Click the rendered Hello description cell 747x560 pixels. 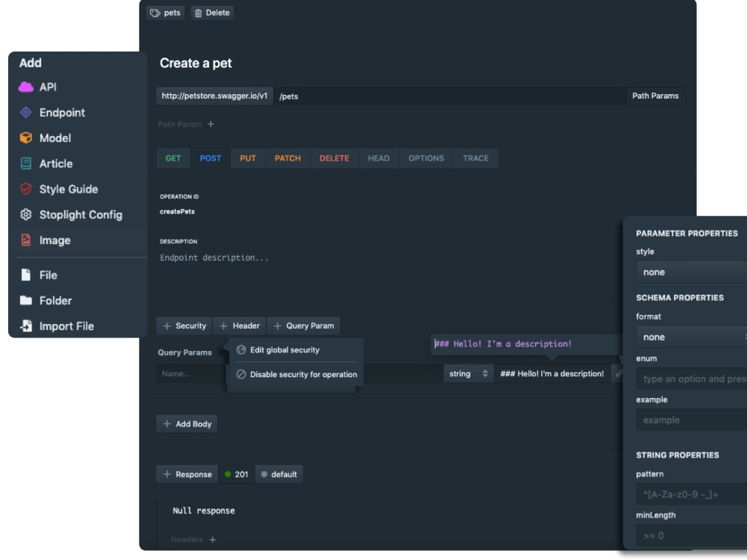tap(552, 374)
